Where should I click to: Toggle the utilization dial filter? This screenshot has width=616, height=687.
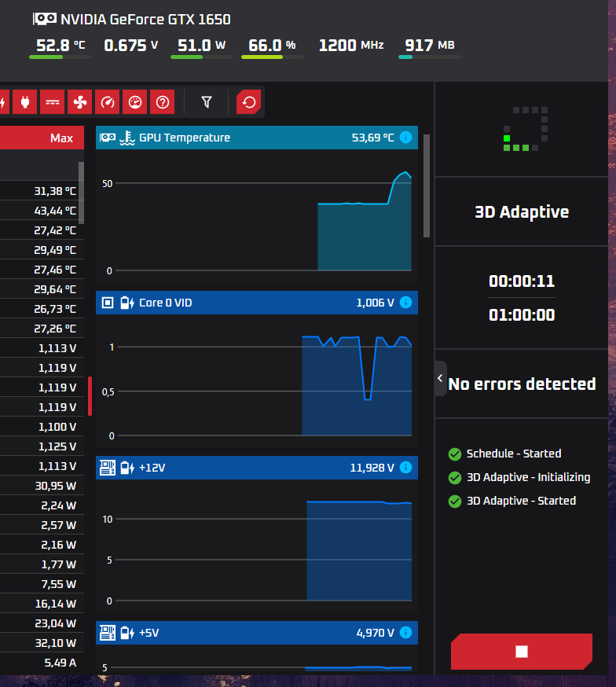point(135,102)
